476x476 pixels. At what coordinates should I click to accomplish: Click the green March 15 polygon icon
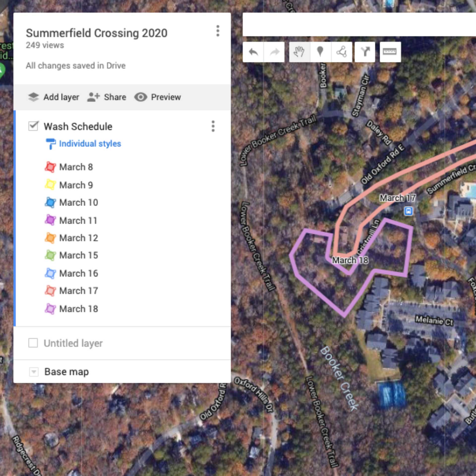point(50,255)
